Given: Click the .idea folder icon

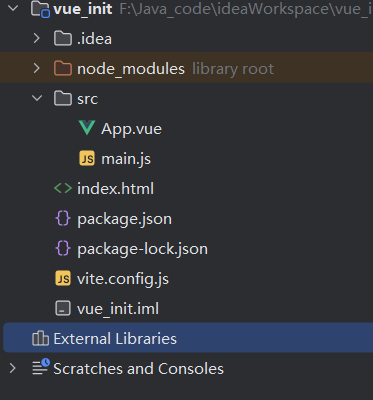Looking at the screenshot, I should [63, 38].
